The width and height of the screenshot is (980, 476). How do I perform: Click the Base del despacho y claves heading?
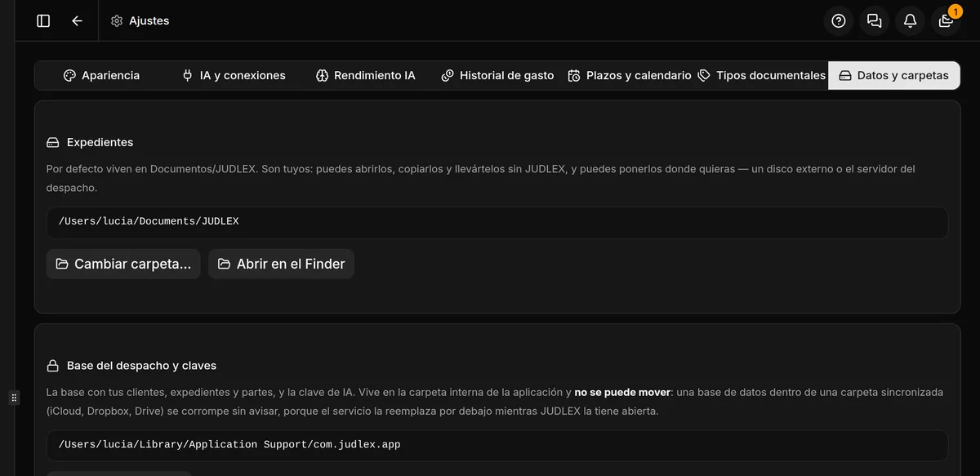tap(141, 366)
